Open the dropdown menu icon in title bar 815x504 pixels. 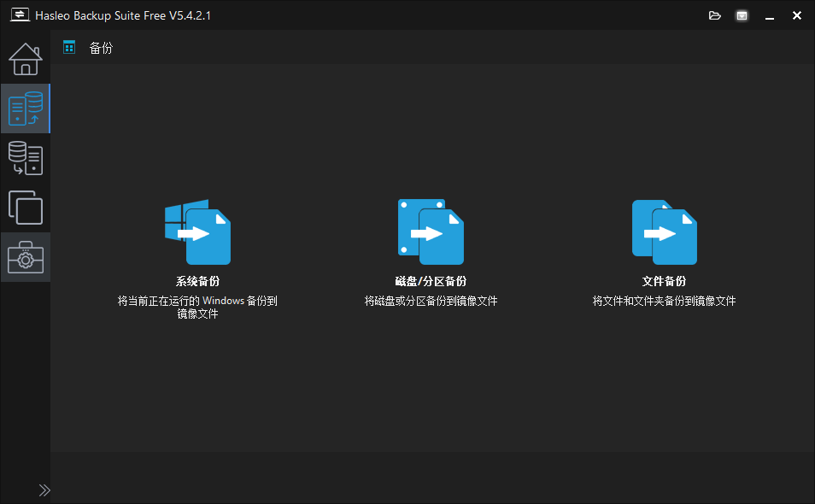[x=742, y=15]
